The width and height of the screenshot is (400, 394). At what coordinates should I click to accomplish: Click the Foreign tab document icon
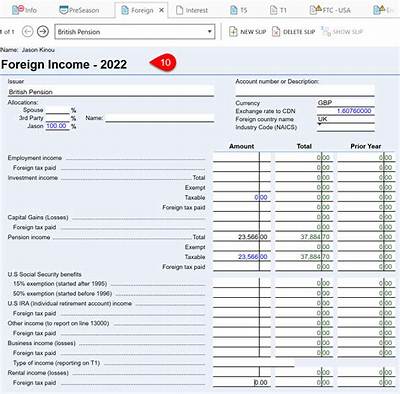click(125, 10)
